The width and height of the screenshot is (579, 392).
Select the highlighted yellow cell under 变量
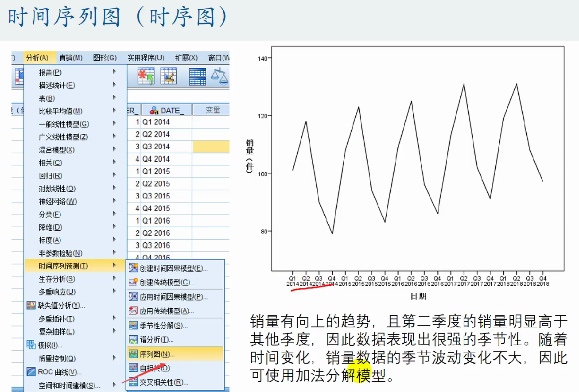pyautogui.click(x=211, y=147)
